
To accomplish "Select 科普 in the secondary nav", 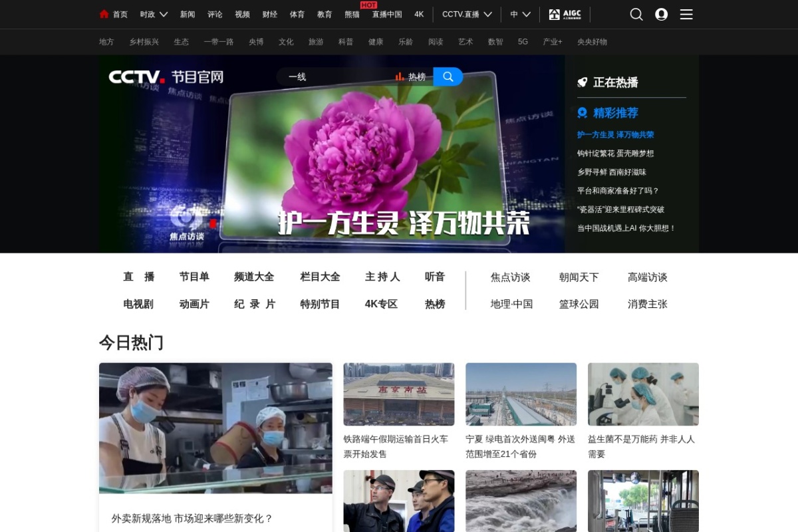I will pyautogui.click(x=346, y=41).
